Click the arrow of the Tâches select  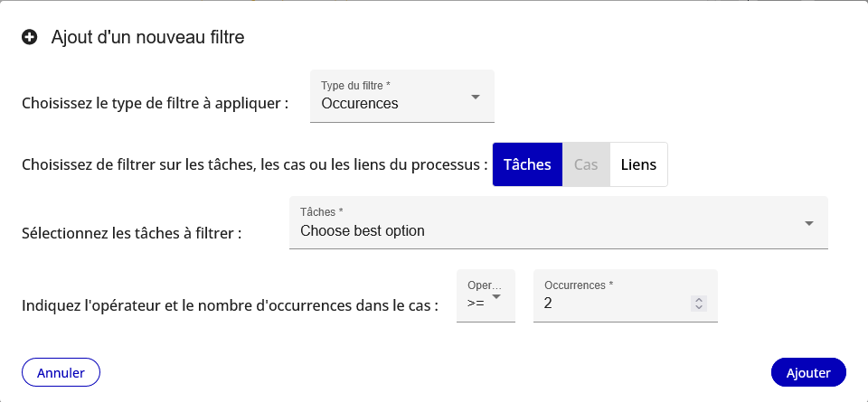pos(809,223)
